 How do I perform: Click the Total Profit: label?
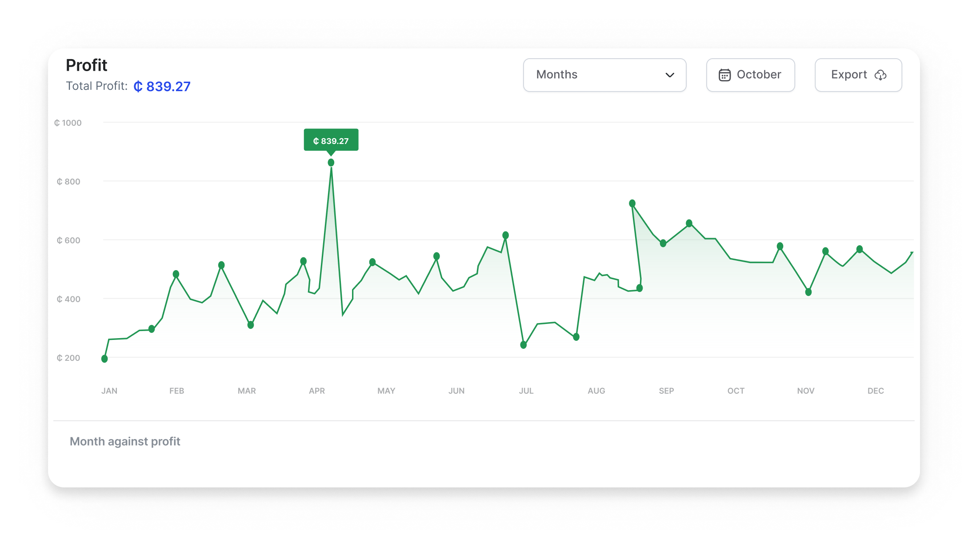[97, 86]
